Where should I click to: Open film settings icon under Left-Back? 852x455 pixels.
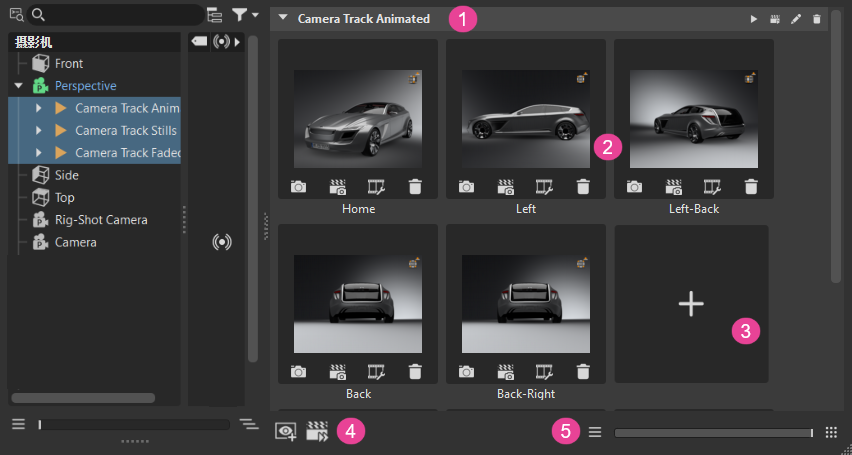tap(712, 187)
